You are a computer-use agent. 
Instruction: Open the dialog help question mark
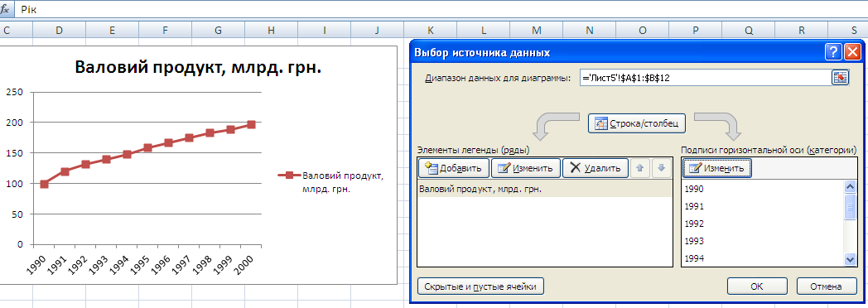[832, 52]
